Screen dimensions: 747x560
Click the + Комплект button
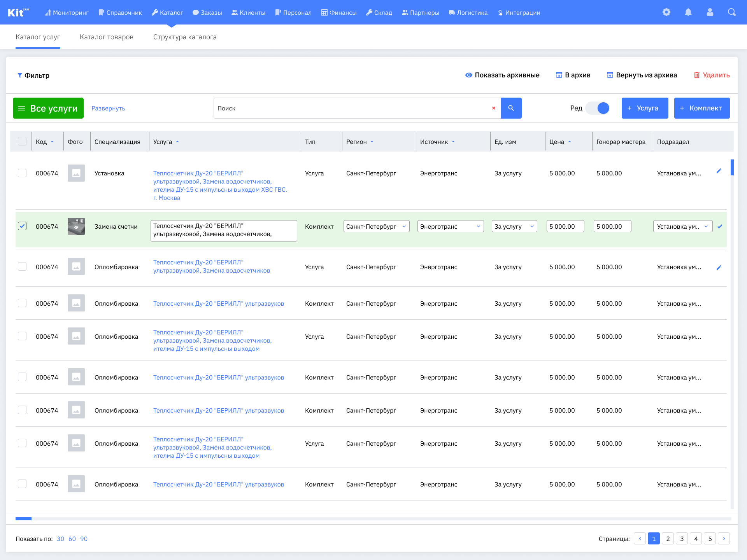[701, 108]
